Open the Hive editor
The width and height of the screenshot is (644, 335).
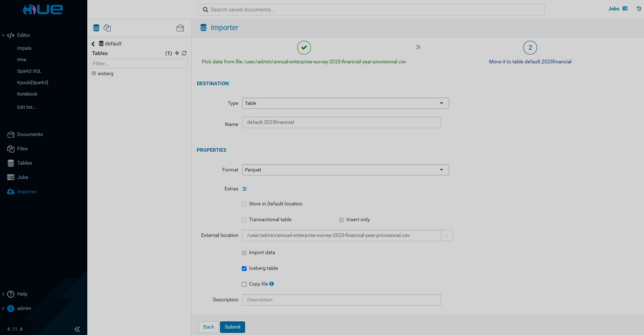[22, 60]
